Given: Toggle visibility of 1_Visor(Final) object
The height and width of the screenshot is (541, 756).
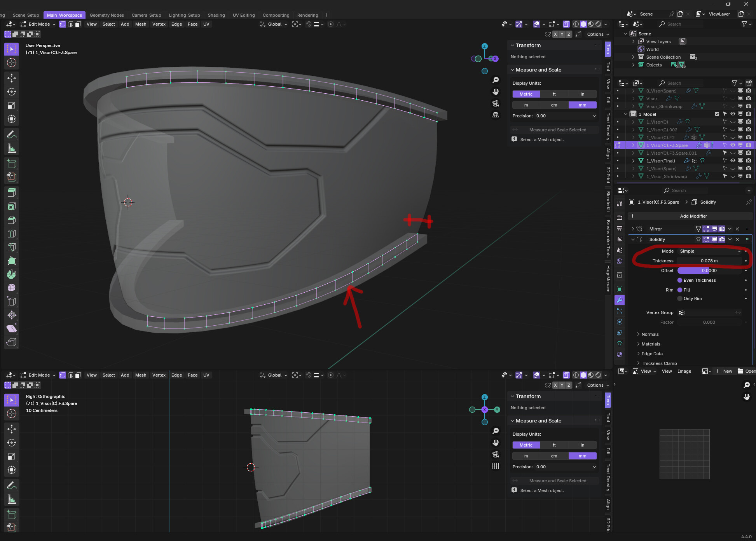Looking at the screenshot, I should pyautogui.click(x=733, y=161).
